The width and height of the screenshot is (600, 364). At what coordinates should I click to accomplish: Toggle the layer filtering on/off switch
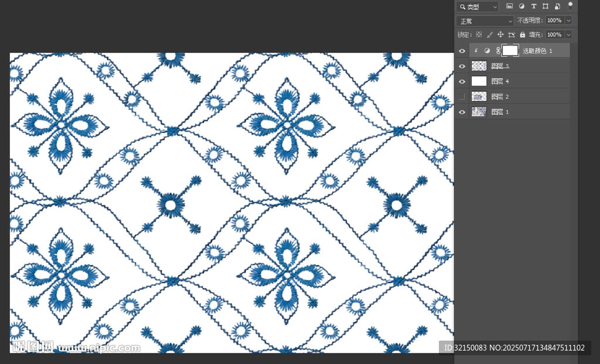[570, 6]
